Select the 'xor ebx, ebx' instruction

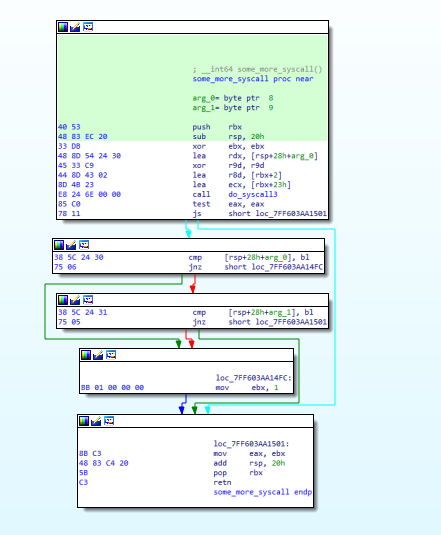(228, 146)
